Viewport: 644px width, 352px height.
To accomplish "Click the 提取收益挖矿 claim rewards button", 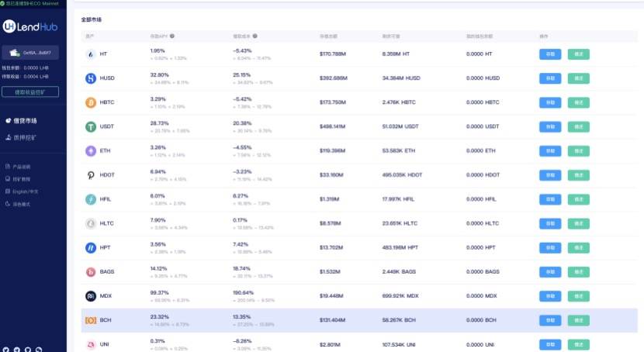I will pyautogui.click(x=30, y=91).
